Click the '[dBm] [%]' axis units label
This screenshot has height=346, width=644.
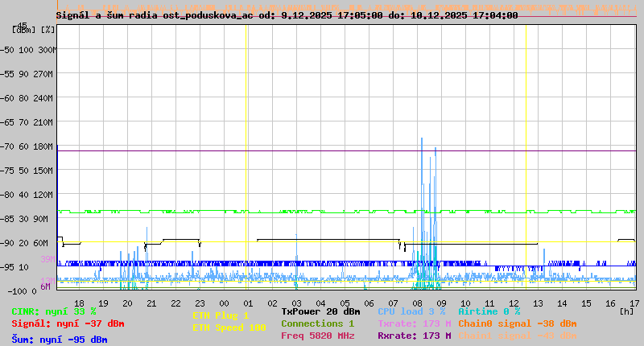click(x=34, y=31)
